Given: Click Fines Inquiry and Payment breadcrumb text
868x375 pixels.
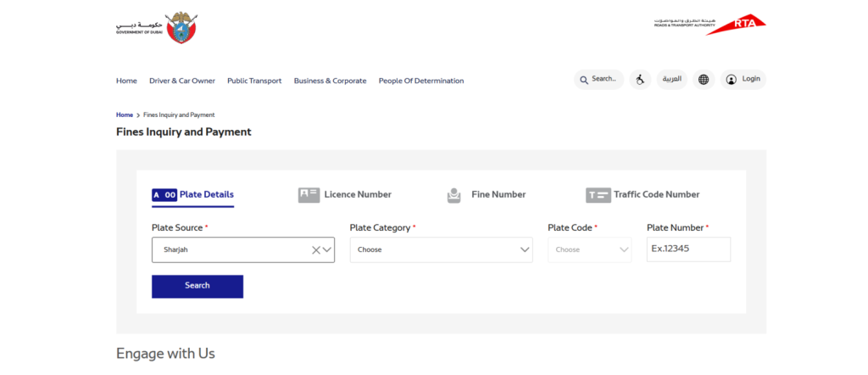Looking at the screenshot, I should 179,115.
